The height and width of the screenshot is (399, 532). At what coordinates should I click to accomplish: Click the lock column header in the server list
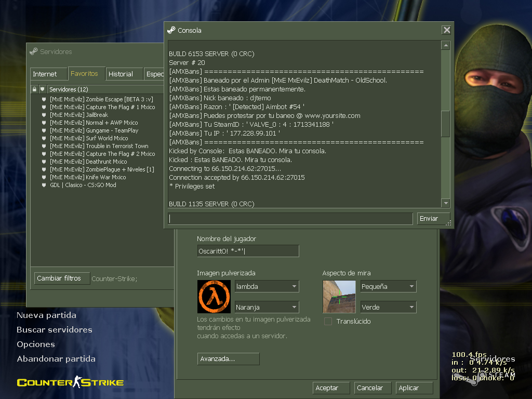pos(34,89)
